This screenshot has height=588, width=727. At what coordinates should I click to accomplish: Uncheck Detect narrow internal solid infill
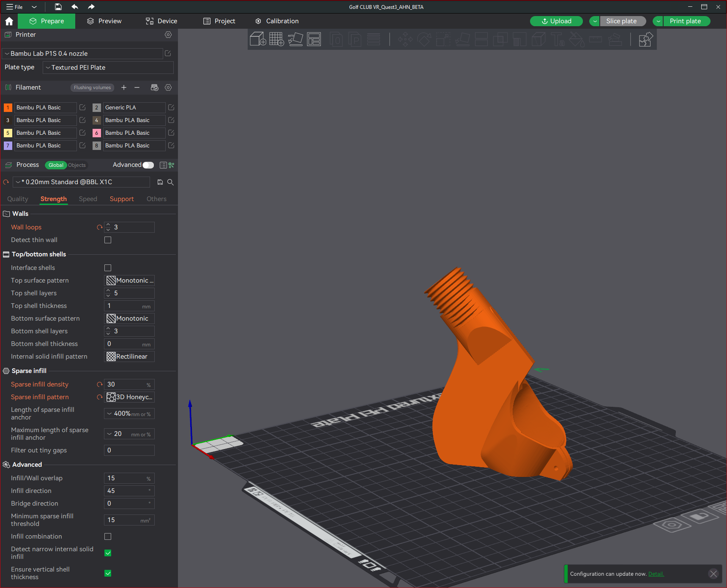click(x=108, y=553)
